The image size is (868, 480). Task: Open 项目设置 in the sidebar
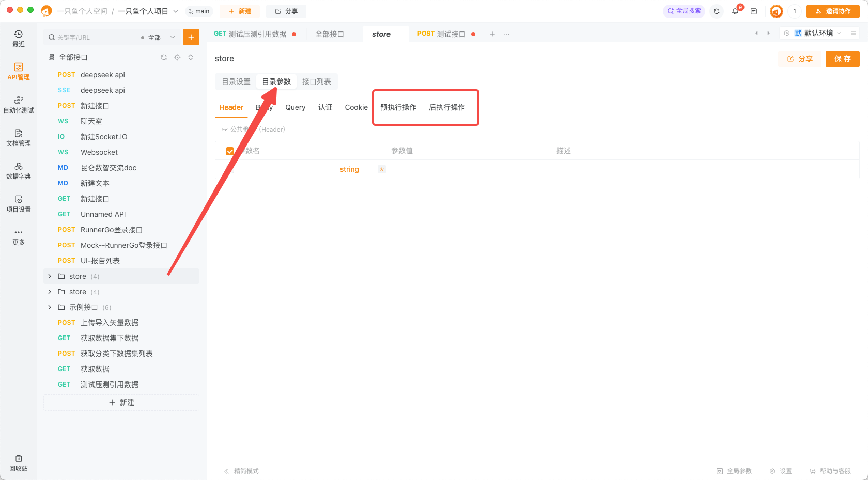tap(19, 203)
